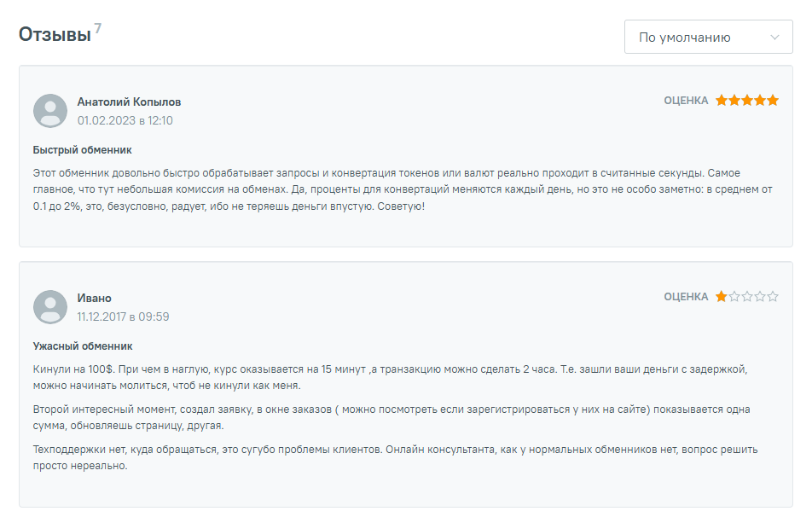Screen dimensions: 812x517
Task: Click the reviewer name Ивано
Action: (94, 298)
